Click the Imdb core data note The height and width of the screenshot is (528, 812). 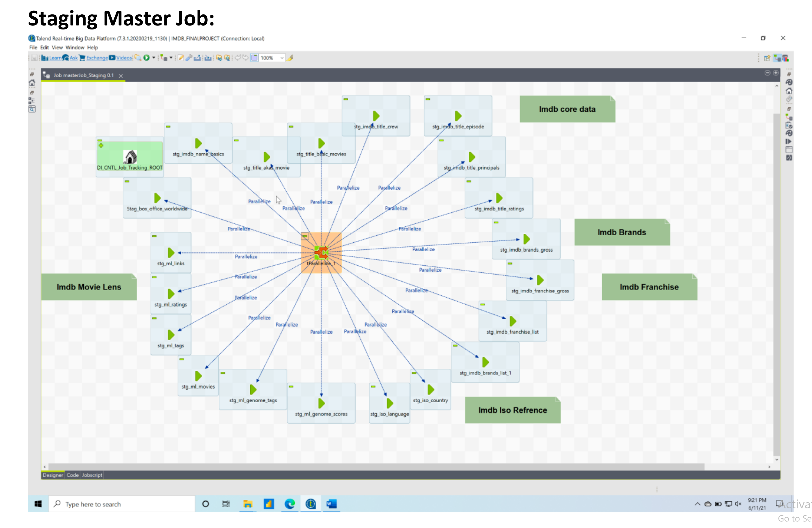pos(568,109)
